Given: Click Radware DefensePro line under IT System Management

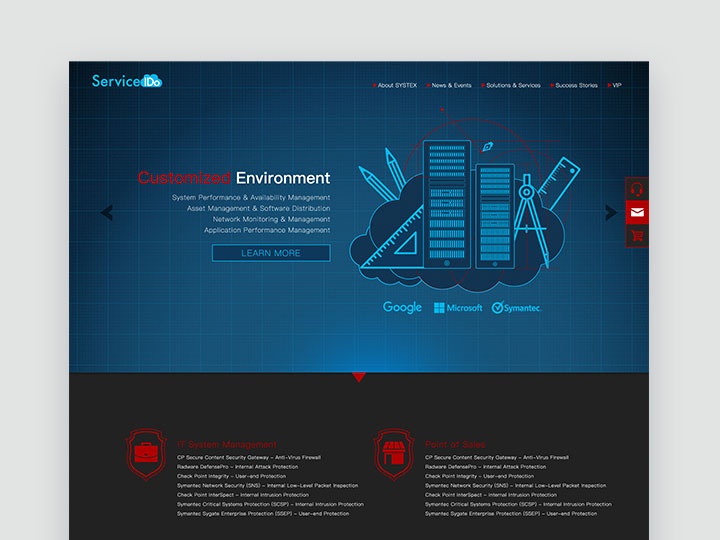Looking at the screenshot, I should coord(237,467).
